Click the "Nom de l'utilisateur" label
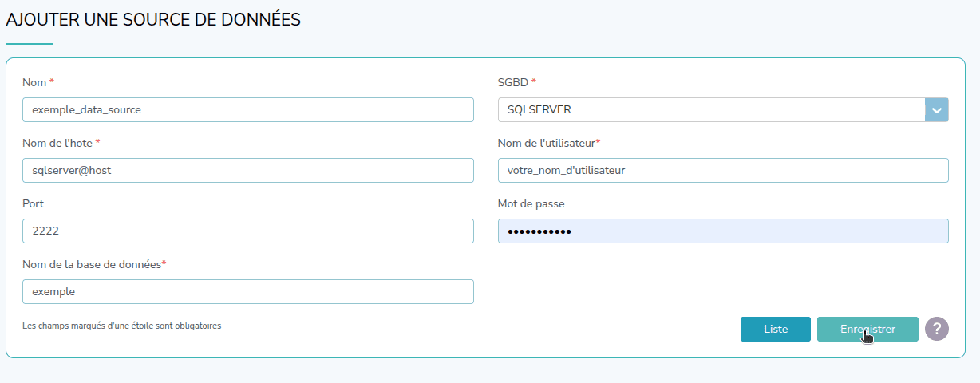The width and height of the screenshot is (980, 383). tap(546, 143)
